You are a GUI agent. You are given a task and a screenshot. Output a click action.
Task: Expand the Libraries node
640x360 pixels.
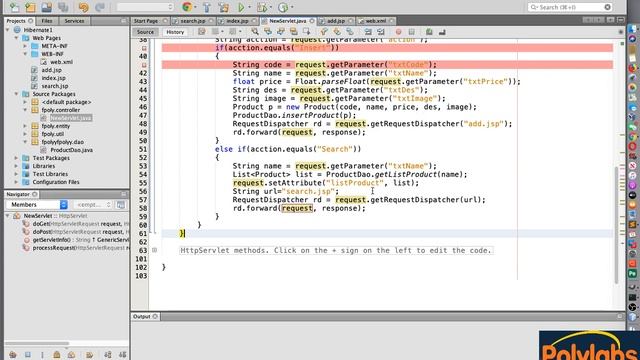pyautogui.click(x=16, y=166)
